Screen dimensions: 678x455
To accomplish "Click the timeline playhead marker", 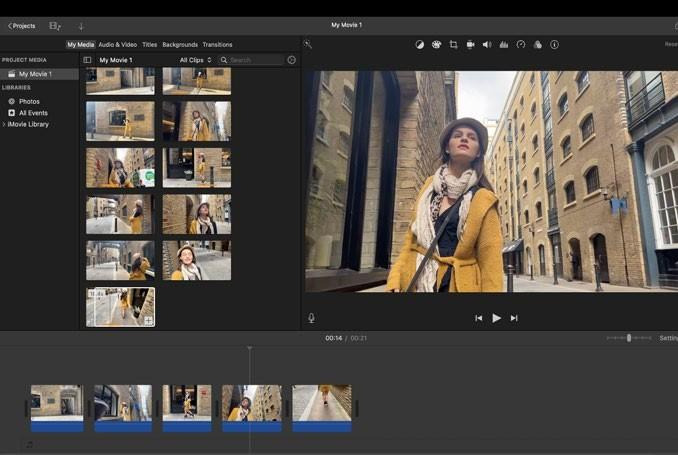I will 249,348.
